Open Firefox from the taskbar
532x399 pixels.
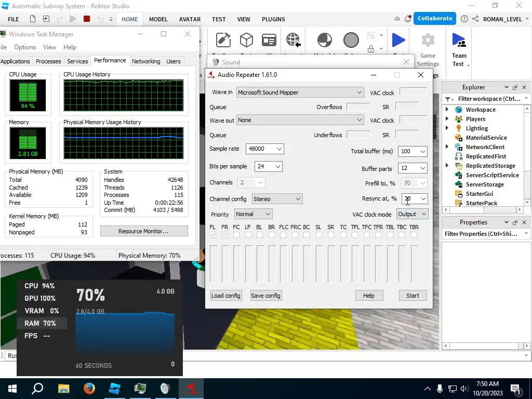tap(89, 389)
